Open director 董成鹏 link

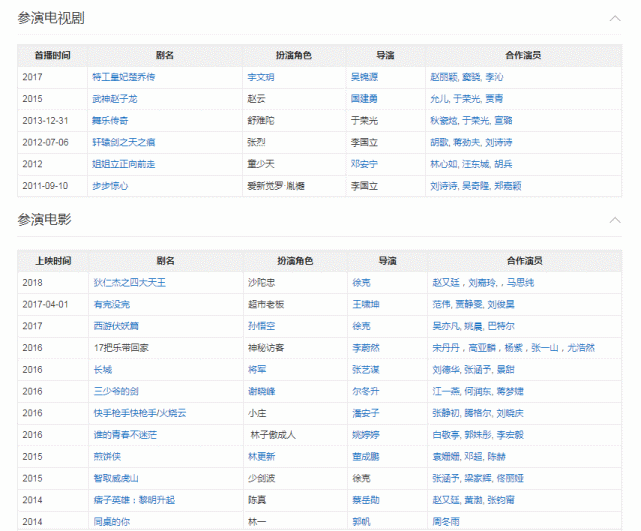point(366,456)
